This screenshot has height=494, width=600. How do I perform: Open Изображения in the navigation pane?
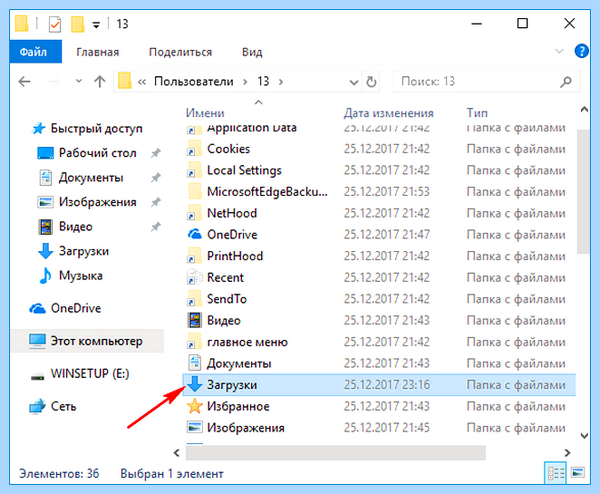tap(98, 202)
